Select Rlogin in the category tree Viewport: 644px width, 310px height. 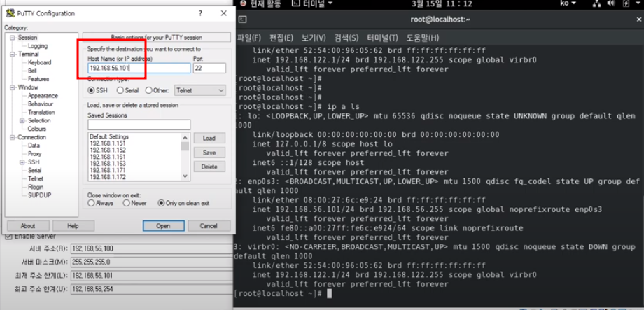point(36,187)
